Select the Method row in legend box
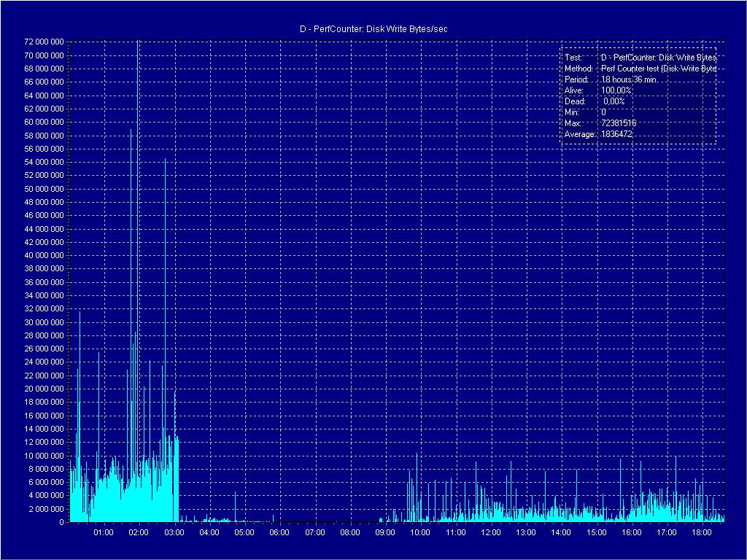The width and height of the screenshot is (747, 560). coord(639,68)
